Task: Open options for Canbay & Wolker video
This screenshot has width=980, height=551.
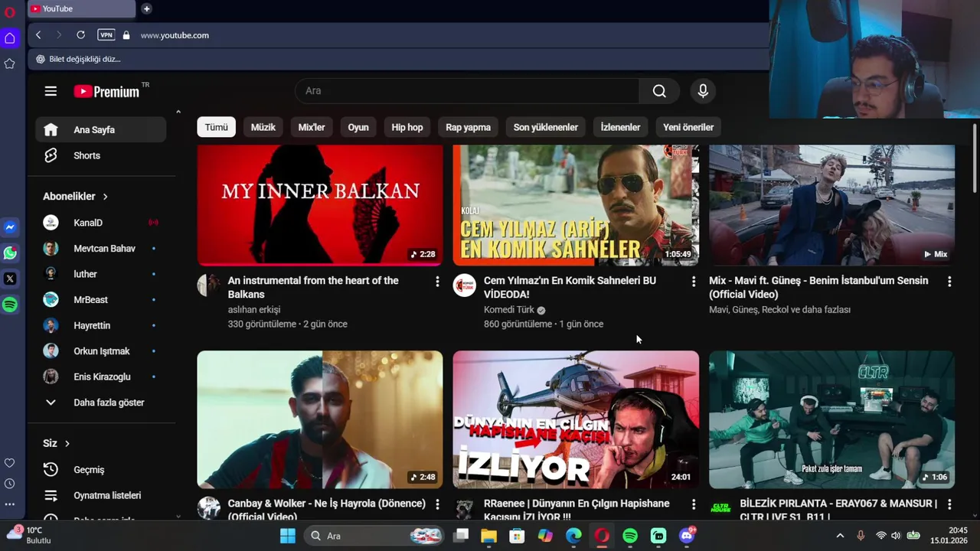Action: 437,504
